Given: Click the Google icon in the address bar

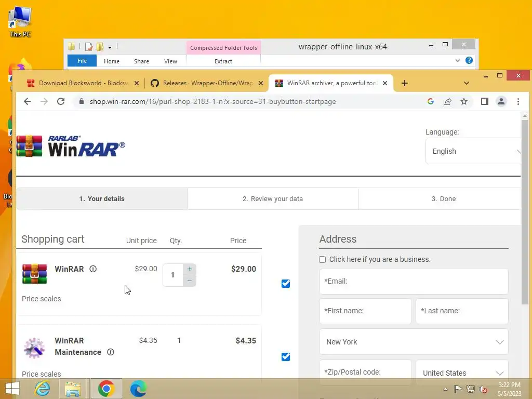Looking at the screenshot, I should point(431,101).
